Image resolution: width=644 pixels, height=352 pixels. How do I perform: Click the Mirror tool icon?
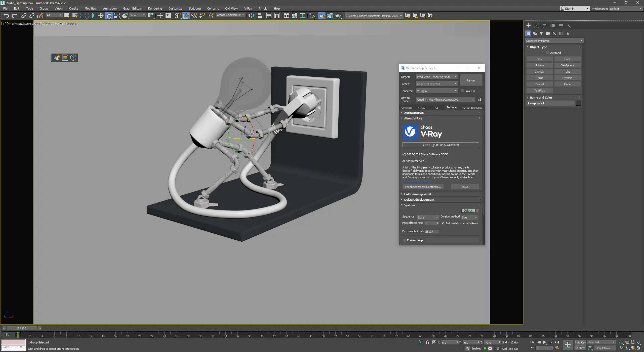[x=251, y=16]
